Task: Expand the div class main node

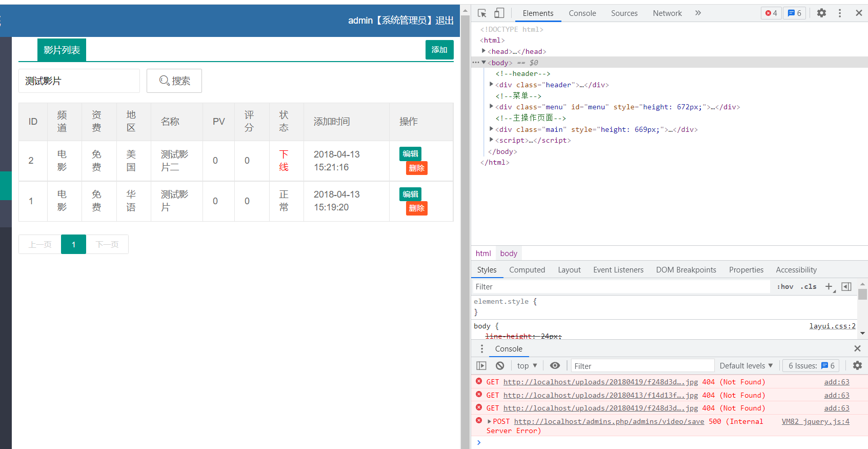Action: (491, 129)
